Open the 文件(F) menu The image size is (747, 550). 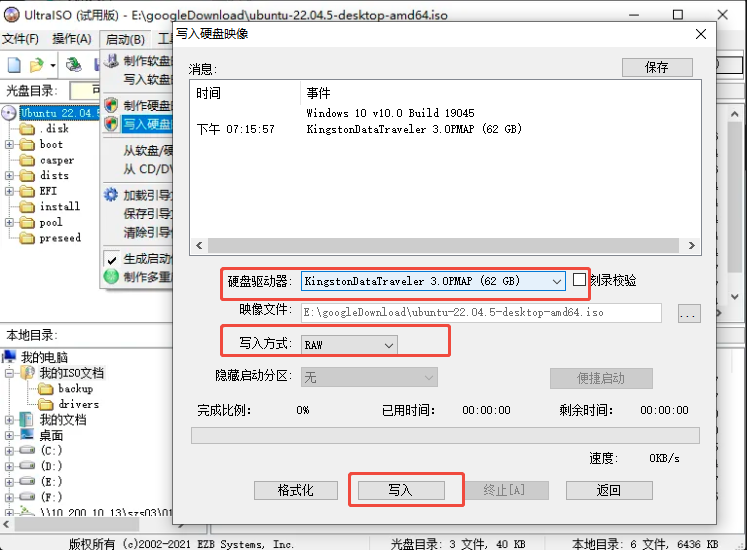click(x=20, y=39)
